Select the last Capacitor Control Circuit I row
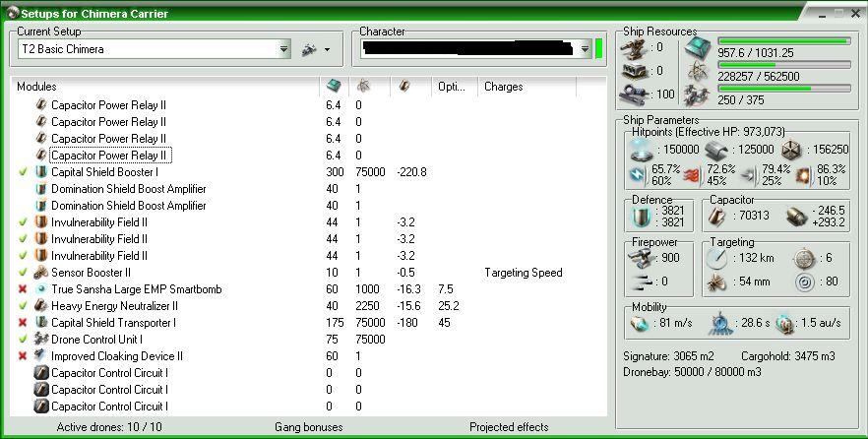The width and height of the screenshot is (868, 439). [x=308, y=407]
